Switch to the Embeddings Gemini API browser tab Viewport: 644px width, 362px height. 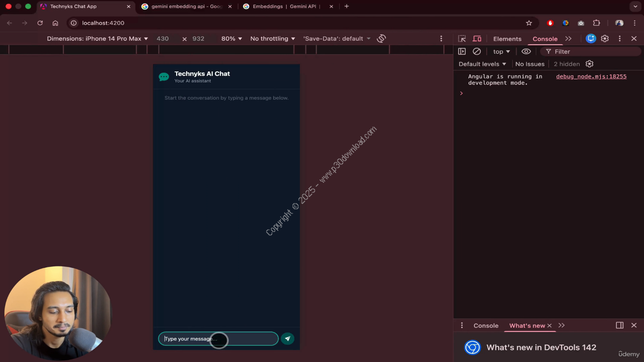coord(287,7)
